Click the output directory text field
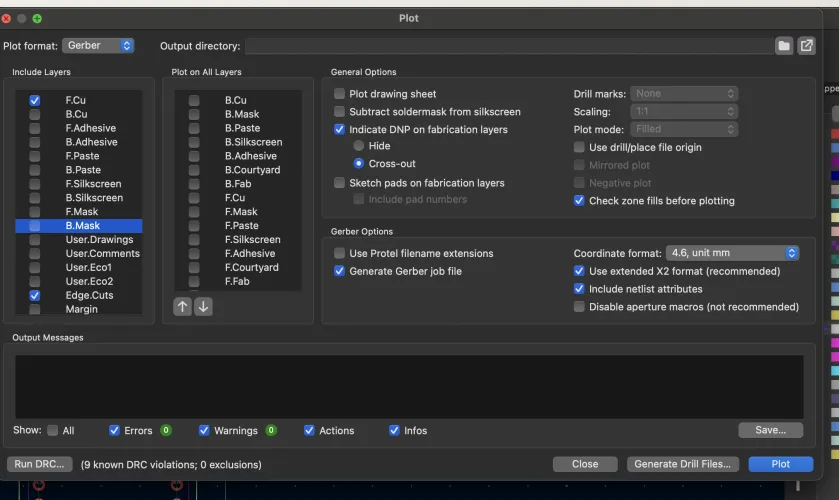The height and width of the screenshot is (500, 839). (x=508, y=46)
